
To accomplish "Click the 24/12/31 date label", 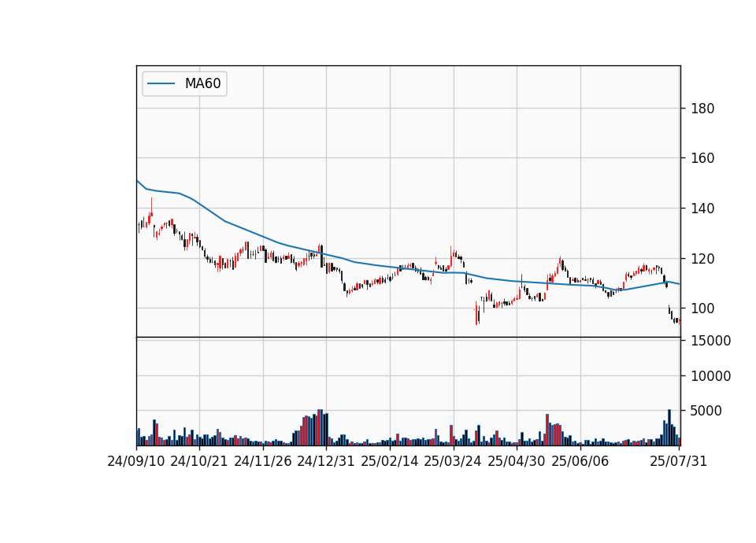I will 326,462.
